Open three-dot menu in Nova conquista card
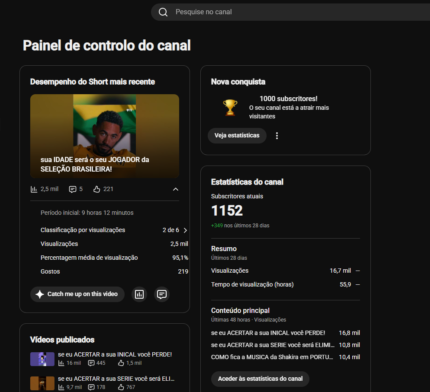This screenshot has height=392, width=430. [x=277, y=136]
